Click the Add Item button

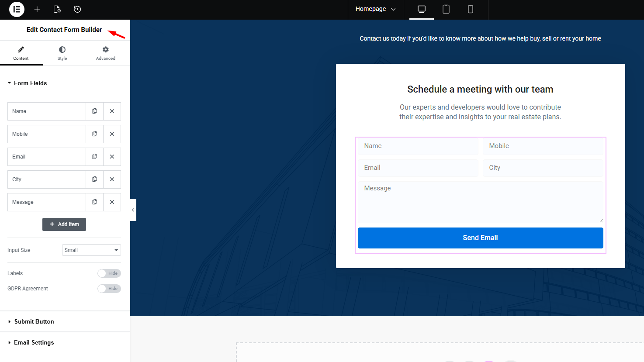pos(64,224)
